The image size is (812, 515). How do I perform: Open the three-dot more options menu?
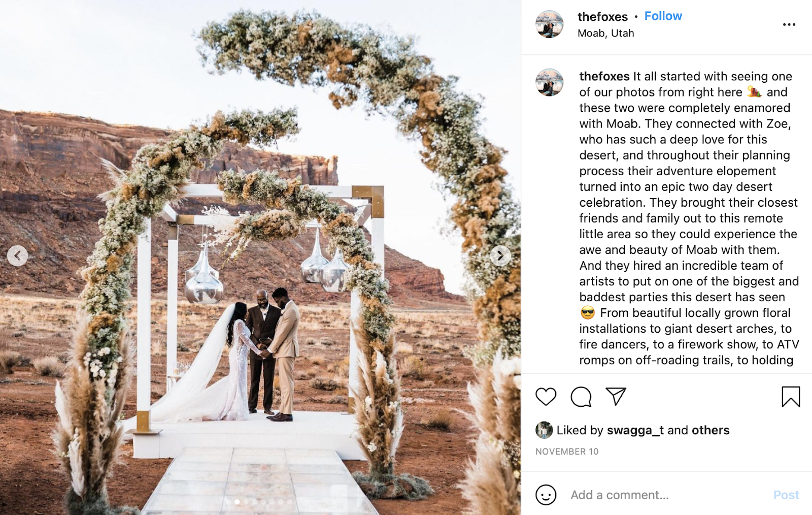pyautogui.click(x=789, y=24)
